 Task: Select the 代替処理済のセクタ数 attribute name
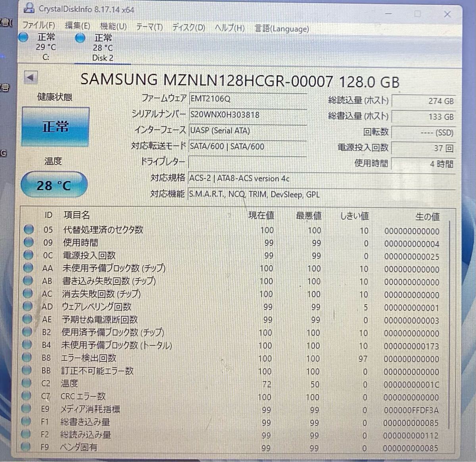coord(103,229)
